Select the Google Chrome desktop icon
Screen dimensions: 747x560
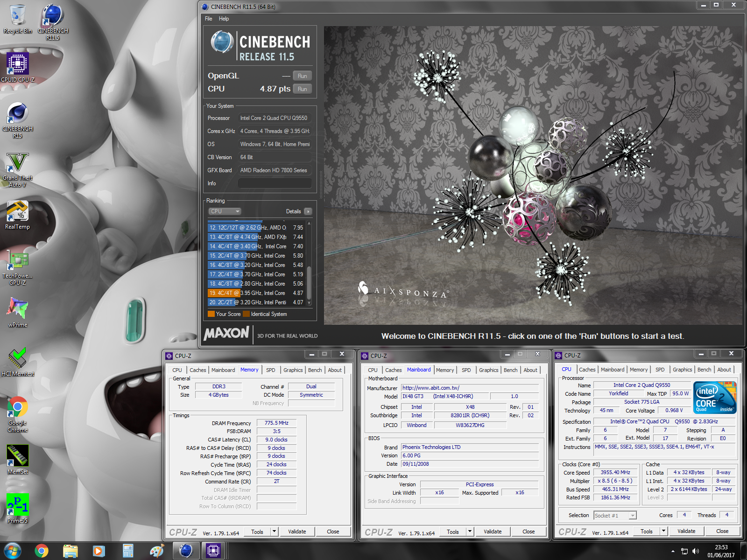point(18,413)
